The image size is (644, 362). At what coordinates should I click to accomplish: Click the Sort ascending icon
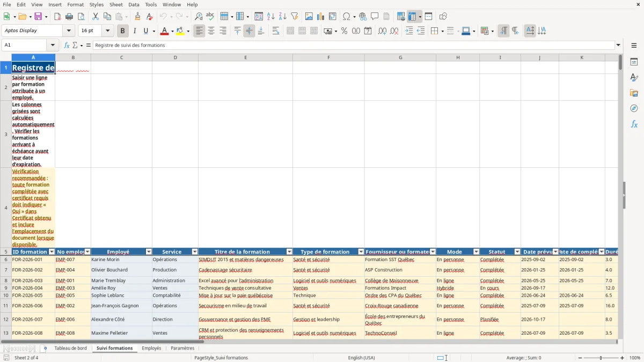pyautogui.click(x=271, y=17)
